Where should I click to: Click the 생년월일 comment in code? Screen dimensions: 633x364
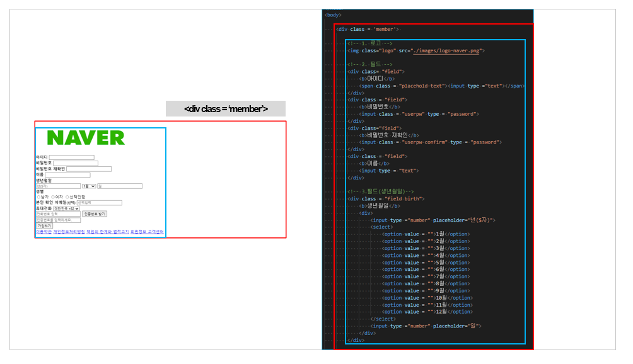point(381,191)
